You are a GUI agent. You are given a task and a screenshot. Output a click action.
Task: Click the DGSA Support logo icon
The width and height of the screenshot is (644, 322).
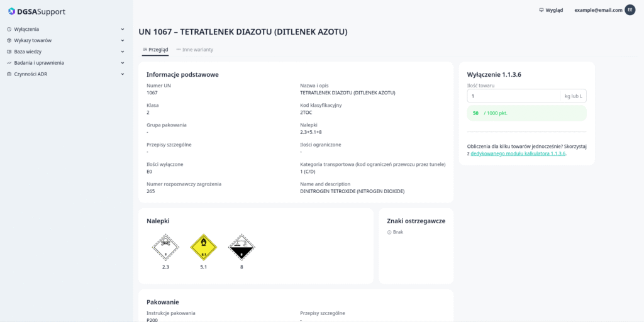click(11, 11)
